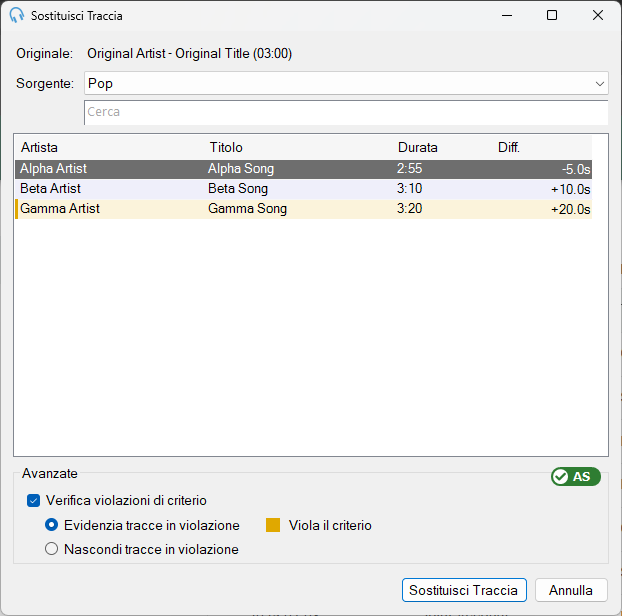Select Evidenzia tracce in violazione option

point(52,525)
